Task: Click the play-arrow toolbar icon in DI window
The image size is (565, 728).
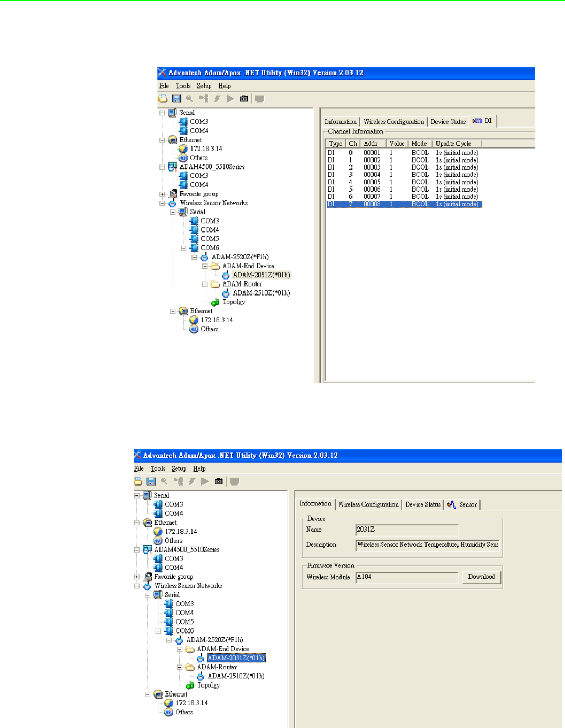Action: 230,99
